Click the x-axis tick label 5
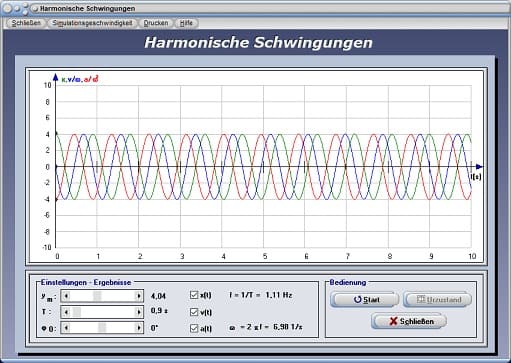This screenshot has width=511, height=363. (265, 256)
